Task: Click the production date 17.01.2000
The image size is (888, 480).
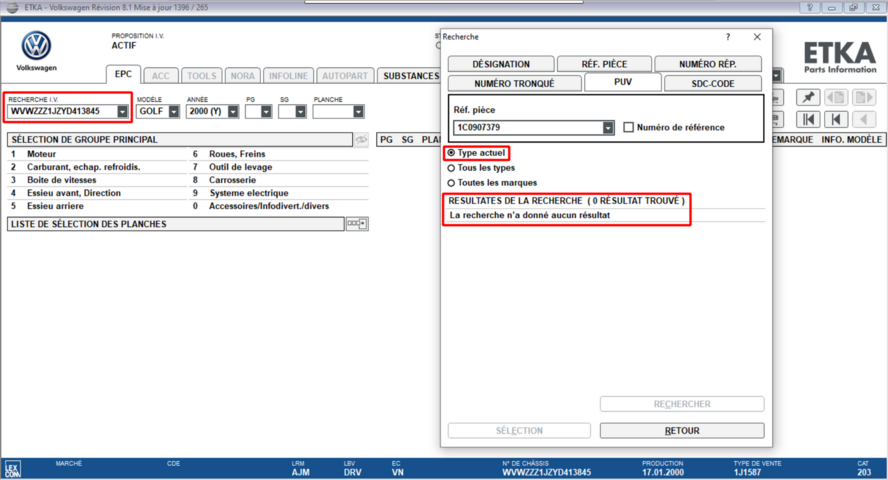Action: click(x=663, y=472)
